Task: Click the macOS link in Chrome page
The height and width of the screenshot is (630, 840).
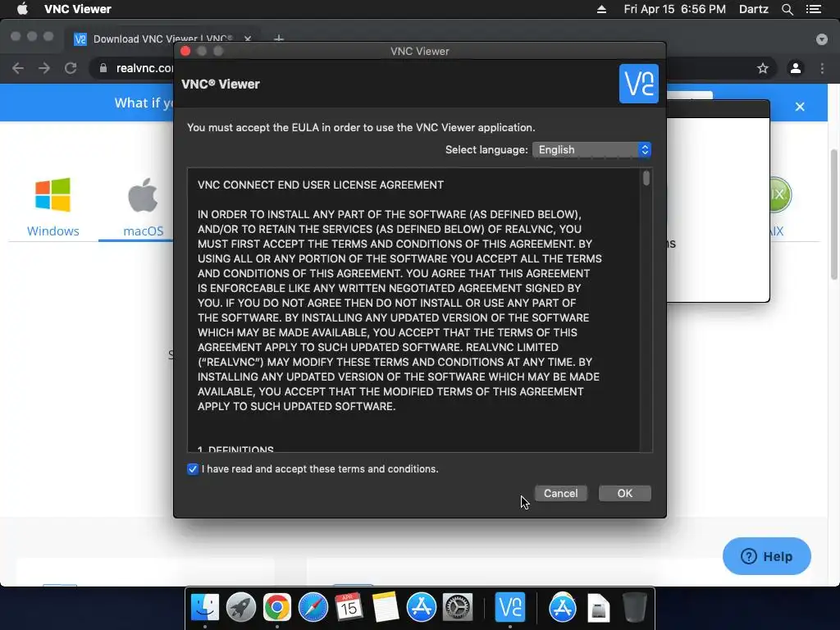Action: pos(143,231)
